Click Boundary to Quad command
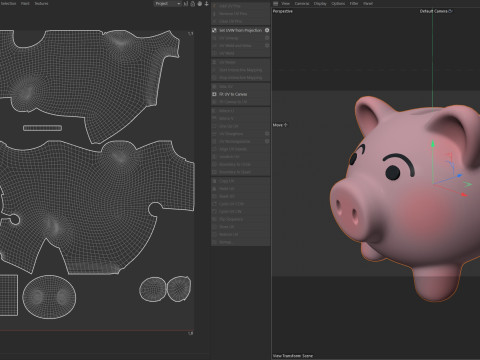Screen dimensions: 480x360 click(x=232, y=172)
